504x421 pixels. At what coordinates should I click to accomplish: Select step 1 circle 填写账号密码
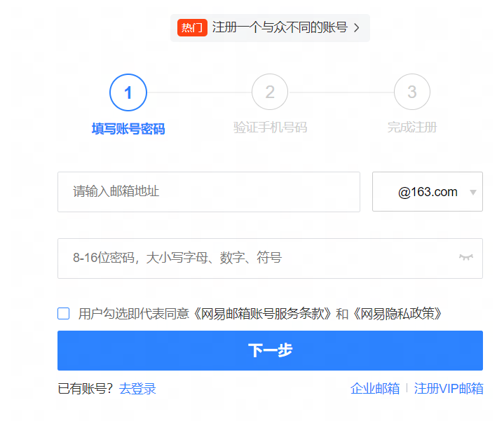pyautogui.click(x=128, y=92)
